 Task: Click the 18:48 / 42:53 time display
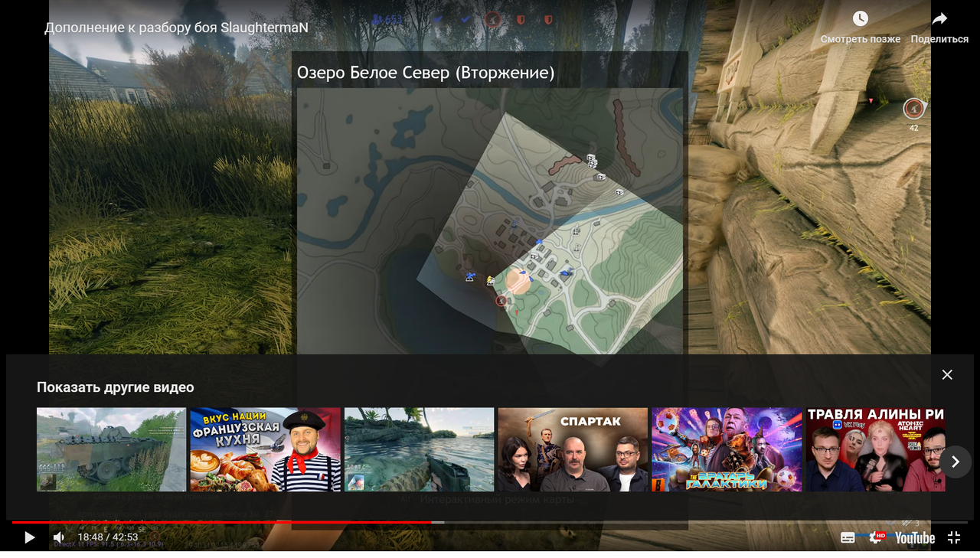(108, 538)
